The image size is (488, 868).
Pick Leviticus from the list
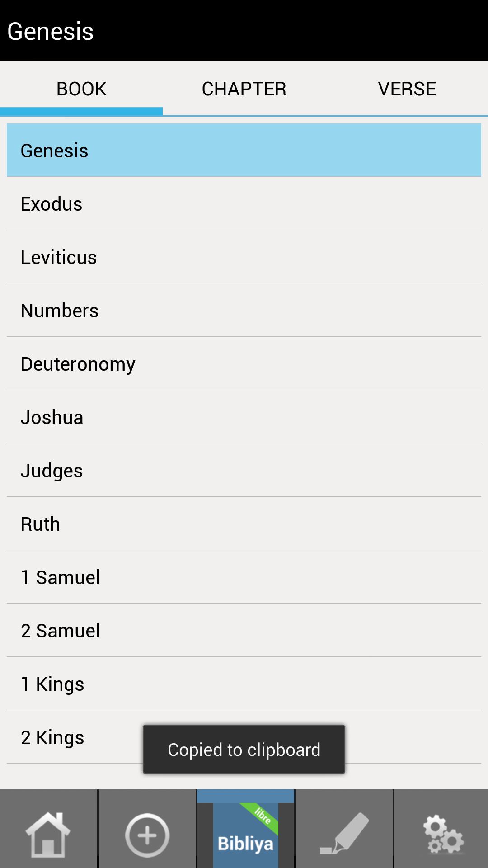244,257
